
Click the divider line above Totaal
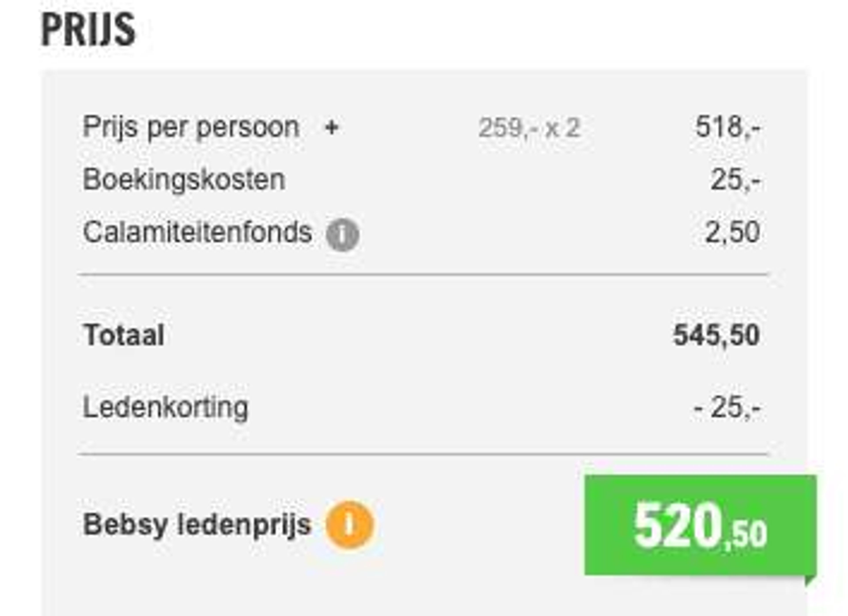[x=423, y=275]
